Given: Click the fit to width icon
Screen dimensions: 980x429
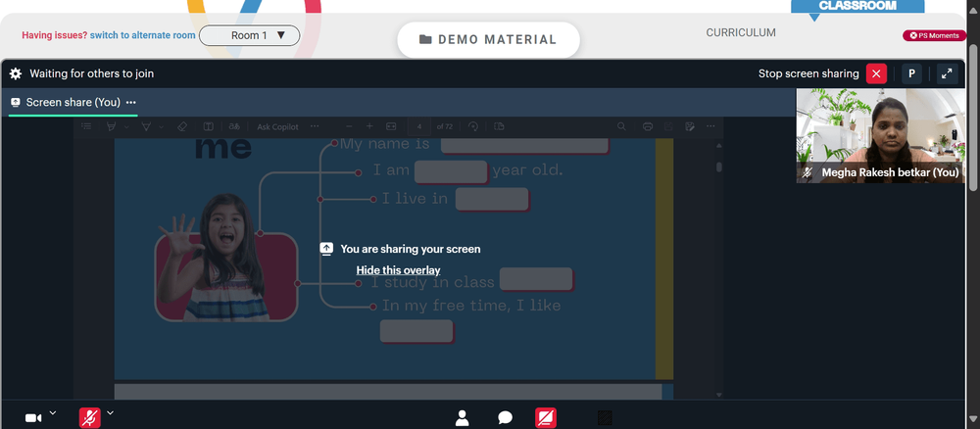Looking at the screenshot, I should pos(391,126).
